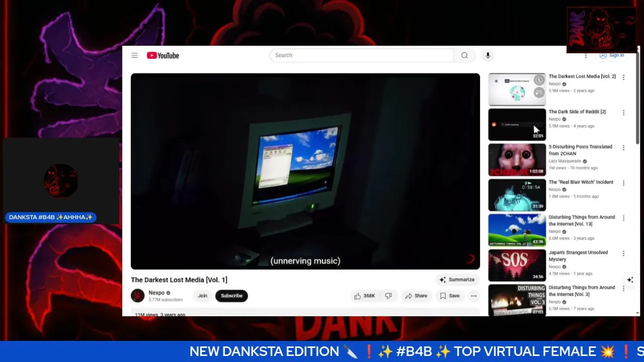644x362 pixels.
Task: Summarize the video with AI button
Action: [x=457, y=280]
